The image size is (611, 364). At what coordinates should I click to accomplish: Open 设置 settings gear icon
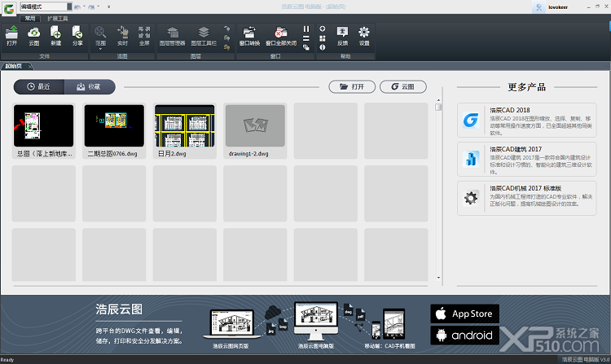coord(364,36)
